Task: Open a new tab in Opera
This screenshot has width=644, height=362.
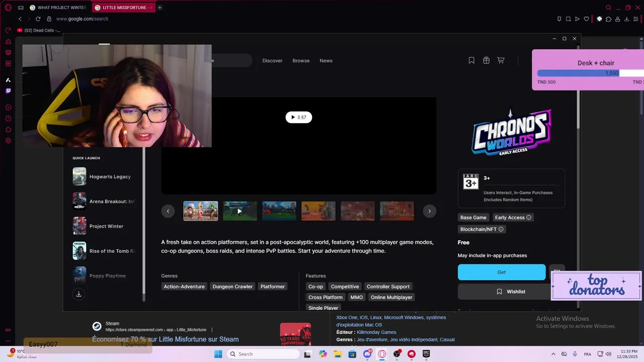Action: 159,8
